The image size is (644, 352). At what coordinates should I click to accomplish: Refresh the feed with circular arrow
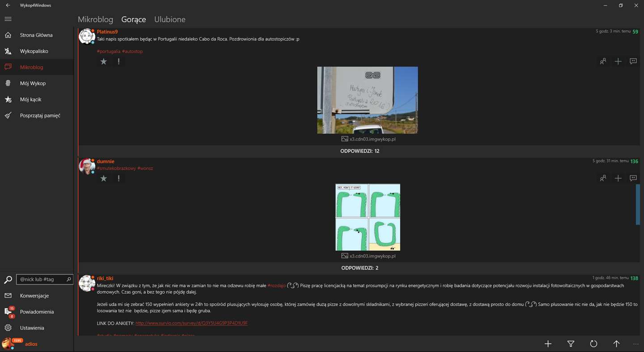point(593,344)
